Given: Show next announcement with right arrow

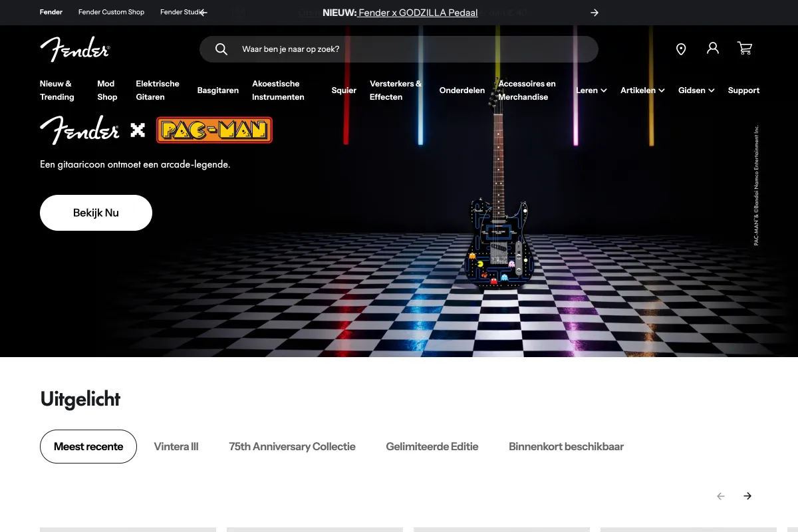Looking at the screenshot, I should point(595,13).
